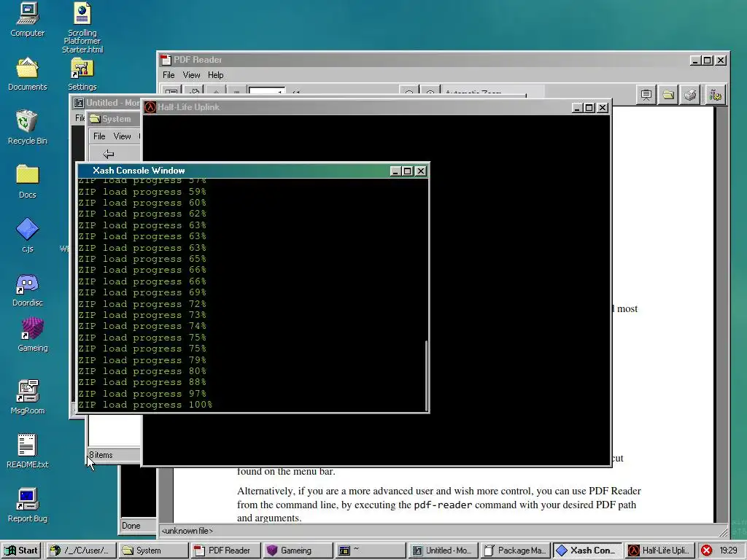Click the "<unknown file>" PDF Reader status bar
747x560 pixels.
tap(187, 531)
